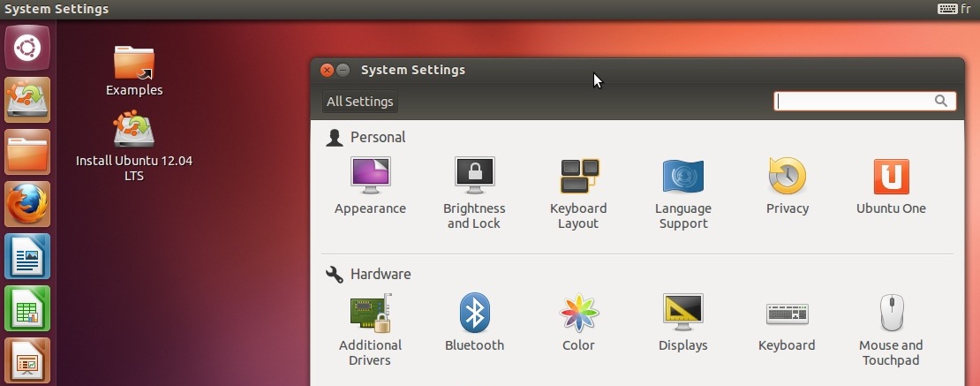This screenshot has height=386, width=980.
Task: Click the magnifier icon in the search box
Action: click(x=940, y=102)
